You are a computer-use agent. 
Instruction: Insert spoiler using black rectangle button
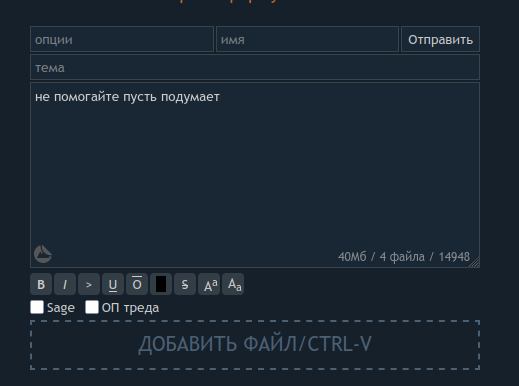coord(161,284)
